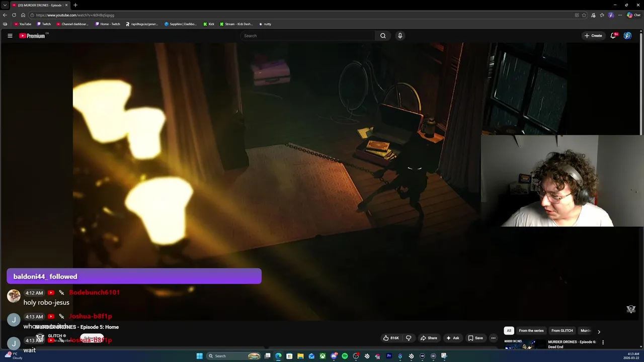Open Discord from the taskbar
This screenshot has width=644, height=362.
click(334, 356)
